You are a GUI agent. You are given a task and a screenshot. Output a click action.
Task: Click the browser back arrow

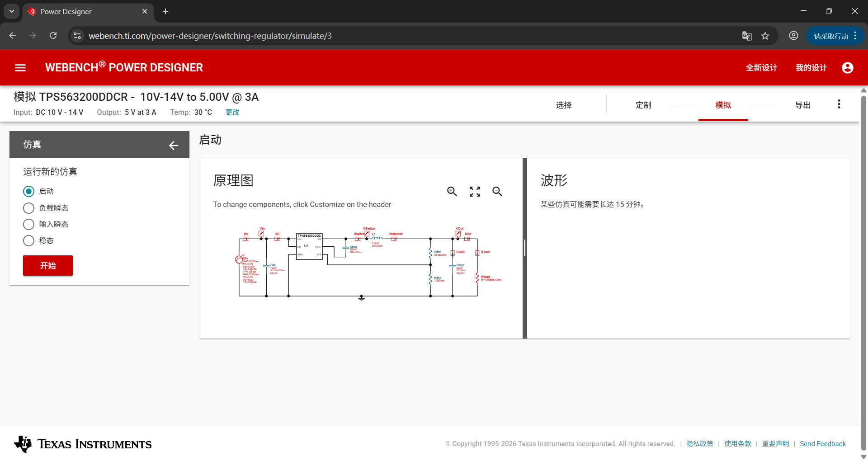13,36
